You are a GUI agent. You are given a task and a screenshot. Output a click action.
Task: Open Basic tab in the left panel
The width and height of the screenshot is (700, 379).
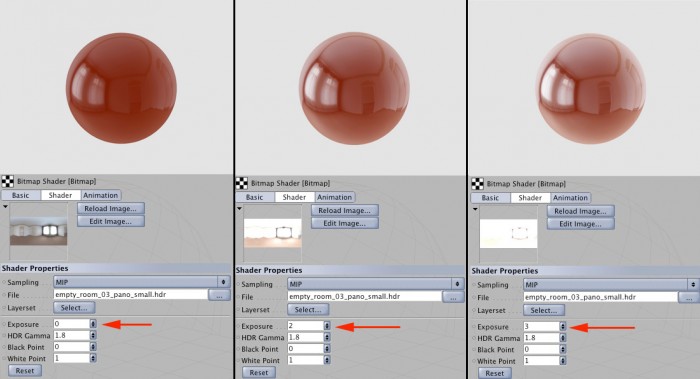point(21,195)
